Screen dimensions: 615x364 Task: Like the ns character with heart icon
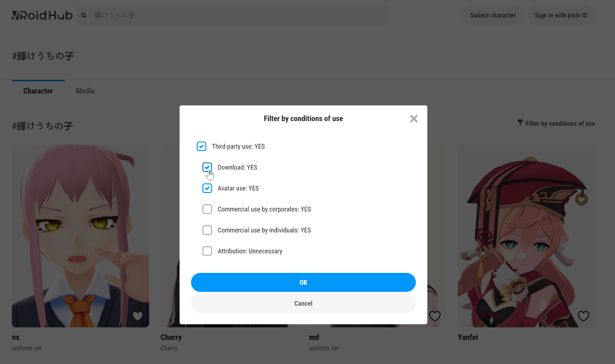click(137, 316)
